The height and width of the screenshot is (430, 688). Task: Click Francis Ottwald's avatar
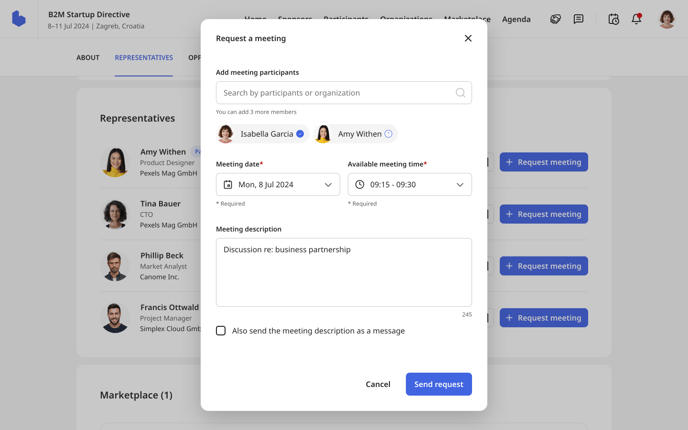[x=115, y=318]
